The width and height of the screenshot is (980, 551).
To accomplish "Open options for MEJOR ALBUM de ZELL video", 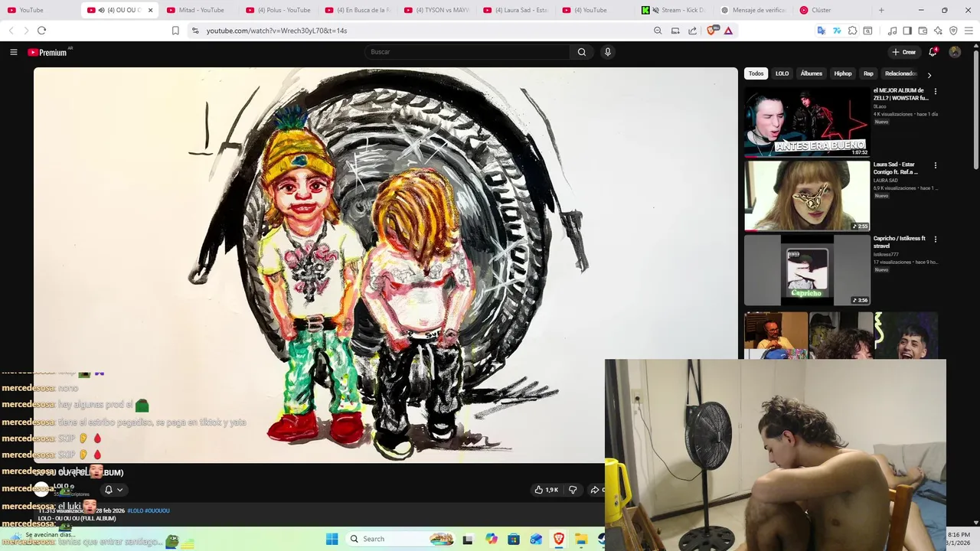I will click(x=935, y=92).
